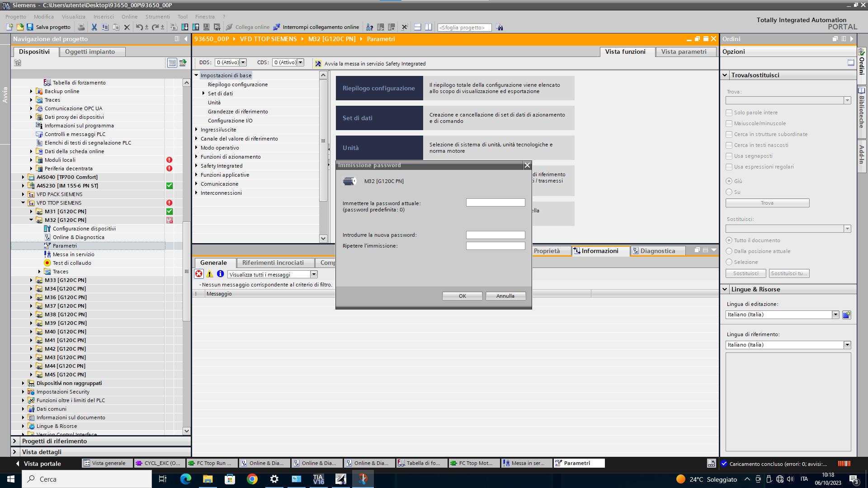Click the blue info filter icon
Viewport: 868px width, 488px height.
click(x=221, y=274)
